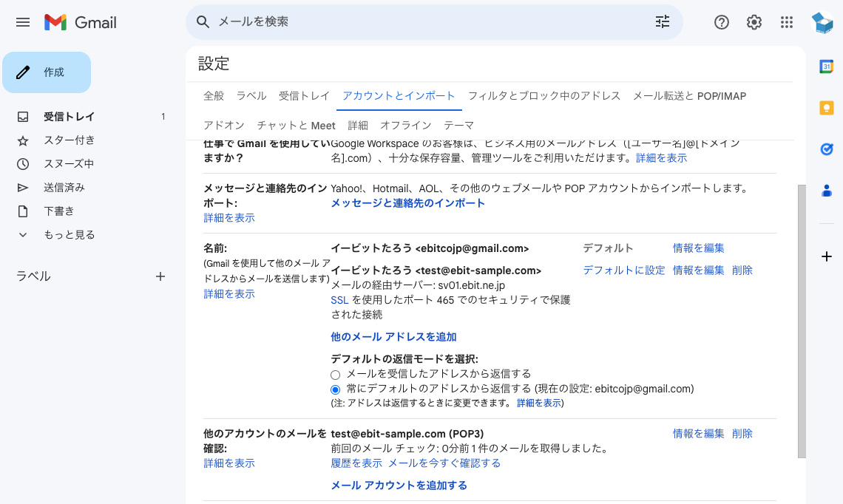
Task: Switch to オフライン tab
Action: (x=405, y=125)
